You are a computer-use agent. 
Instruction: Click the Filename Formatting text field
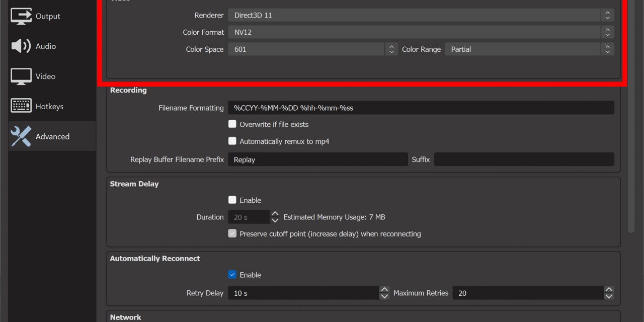pyautogui.click(x=421, y=108)
